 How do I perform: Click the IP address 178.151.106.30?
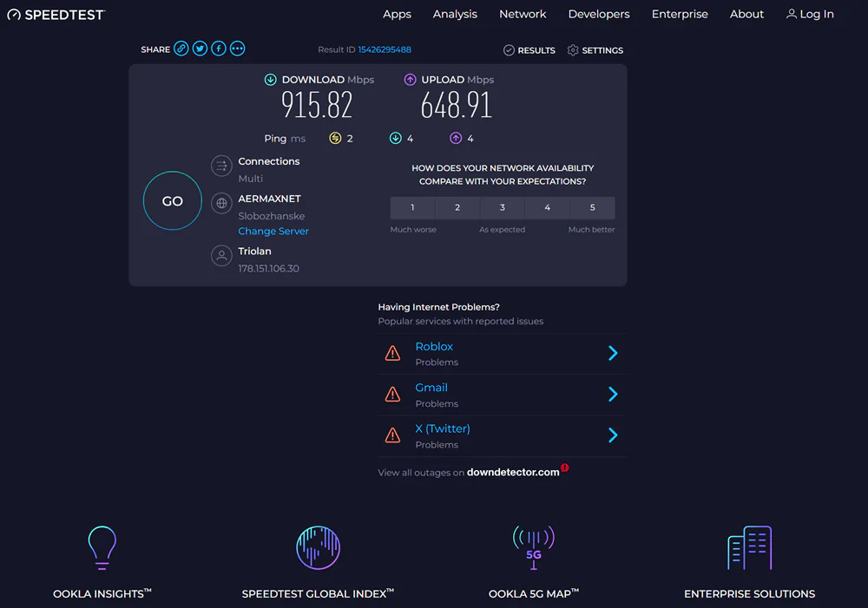click(x=268, y=268)
